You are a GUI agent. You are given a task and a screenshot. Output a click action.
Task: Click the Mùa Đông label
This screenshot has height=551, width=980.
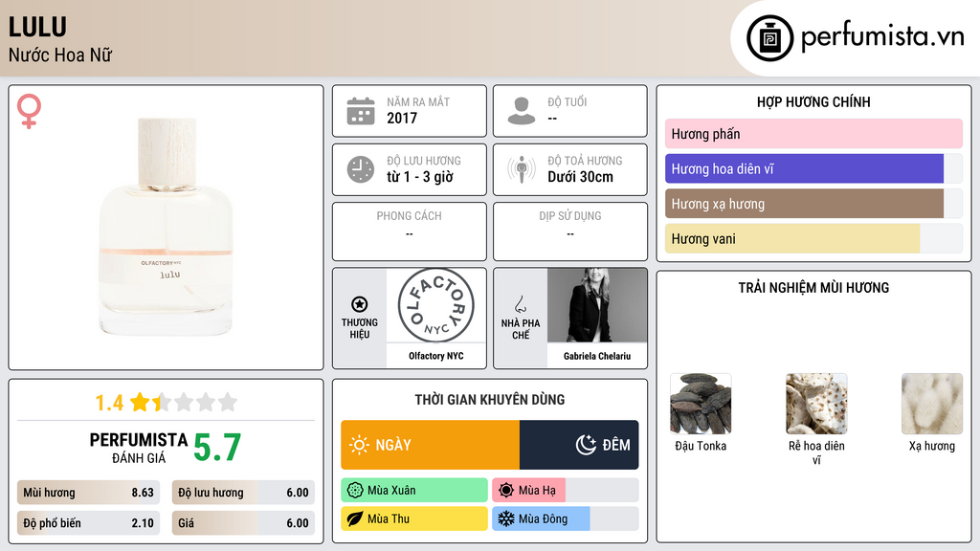click(x=544, y=518)
